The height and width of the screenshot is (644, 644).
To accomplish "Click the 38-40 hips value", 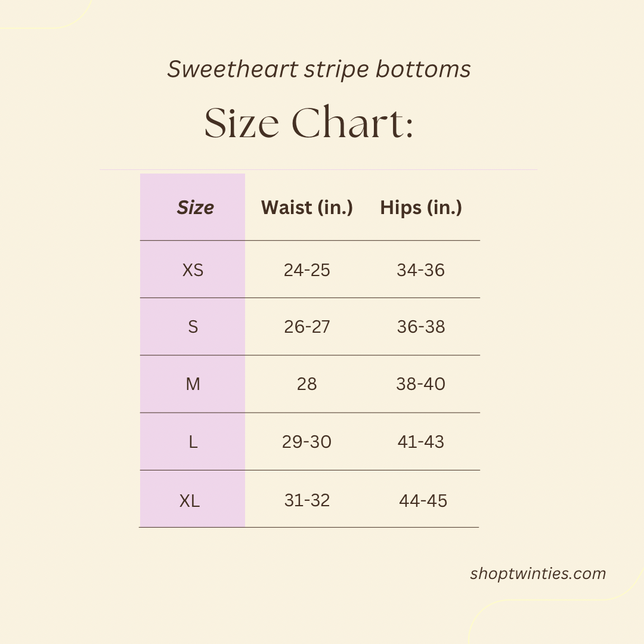I will pyautogui.click(x=421, y=384).
